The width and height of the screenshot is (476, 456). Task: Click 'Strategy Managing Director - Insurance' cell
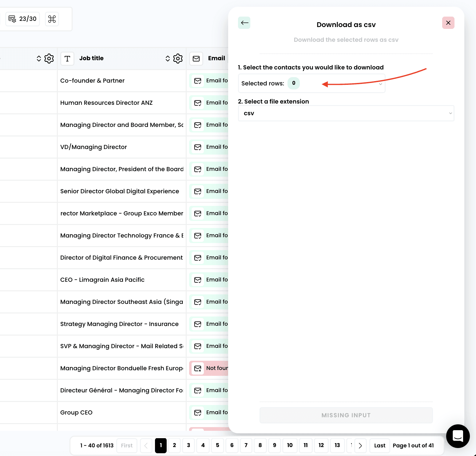tap(122, 324)
